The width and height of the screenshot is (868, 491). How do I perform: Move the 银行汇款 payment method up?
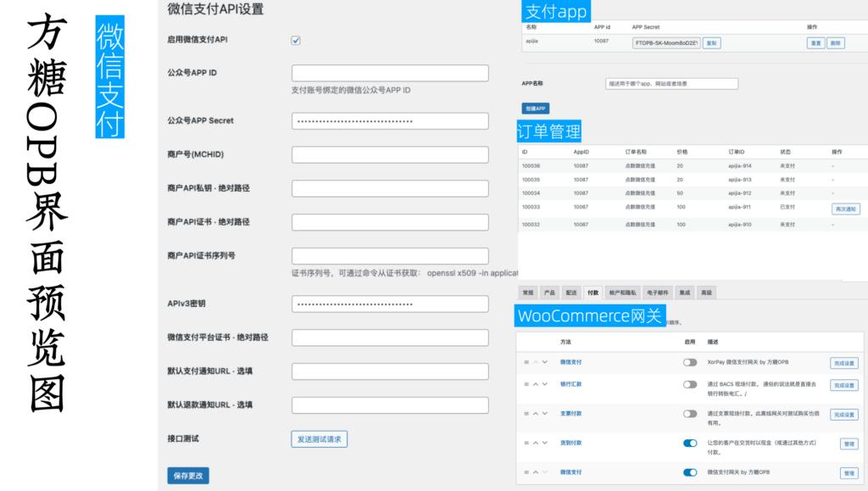coord(534,384)
